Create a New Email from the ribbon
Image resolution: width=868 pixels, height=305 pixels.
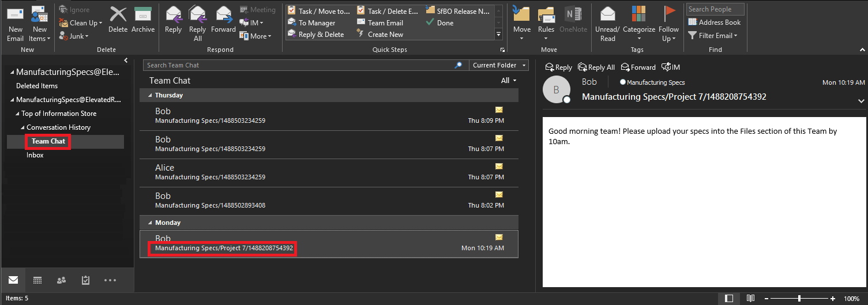click(15, 23)
